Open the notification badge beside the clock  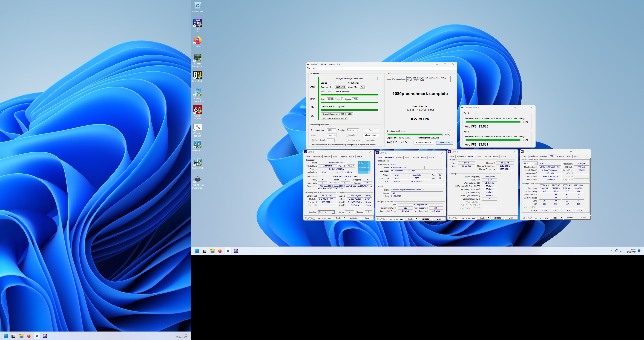click(x=639, y=251)
